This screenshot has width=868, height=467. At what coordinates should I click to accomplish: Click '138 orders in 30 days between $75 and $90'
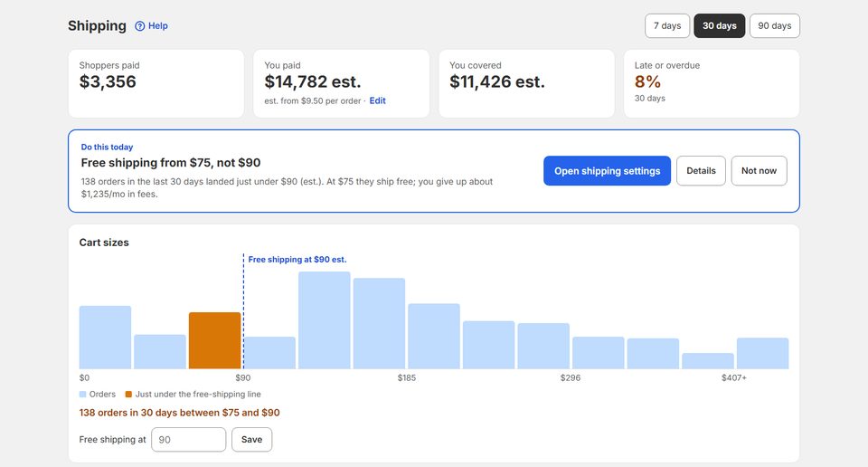coord(179,413)
